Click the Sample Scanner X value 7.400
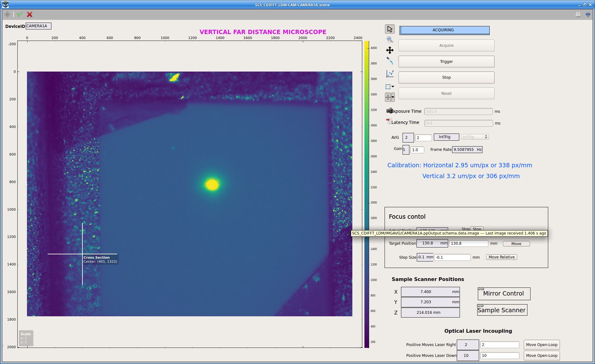 click(430, 292)
